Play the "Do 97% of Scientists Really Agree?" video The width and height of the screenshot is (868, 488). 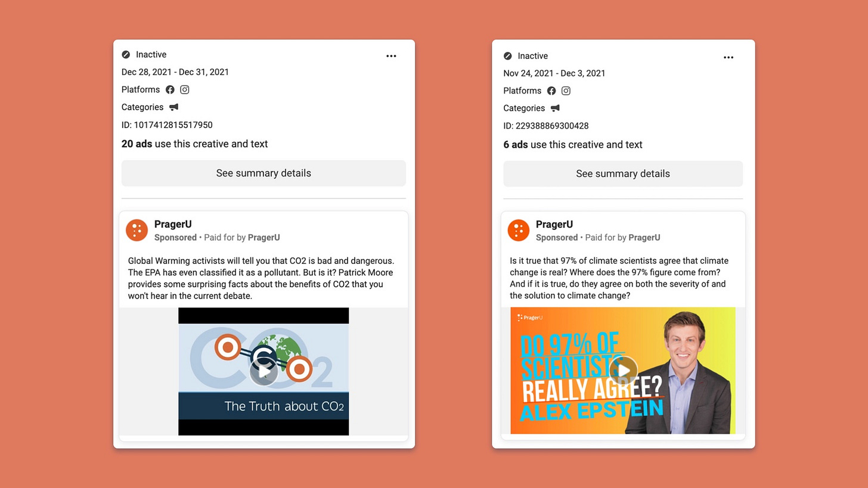[x=624, y=370]
